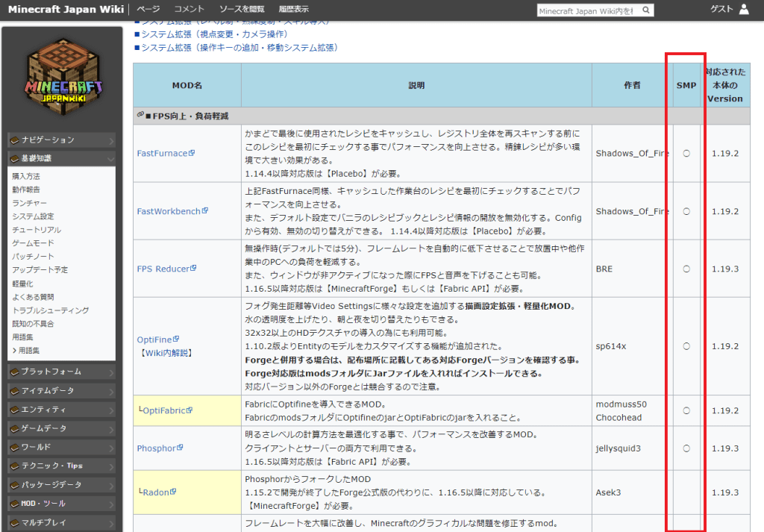Click the book icon beside マルチプレイ
Image resolution: width=764 pixels, height=532 pixels.
pos(15,523)
